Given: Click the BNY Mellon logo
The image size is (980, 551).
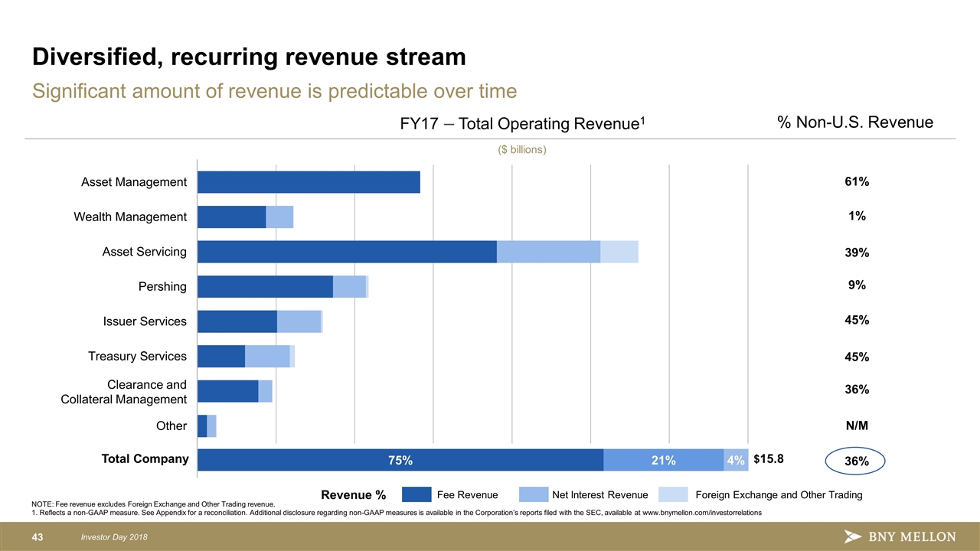Looking at the screenshot, I should click(900, 536).
